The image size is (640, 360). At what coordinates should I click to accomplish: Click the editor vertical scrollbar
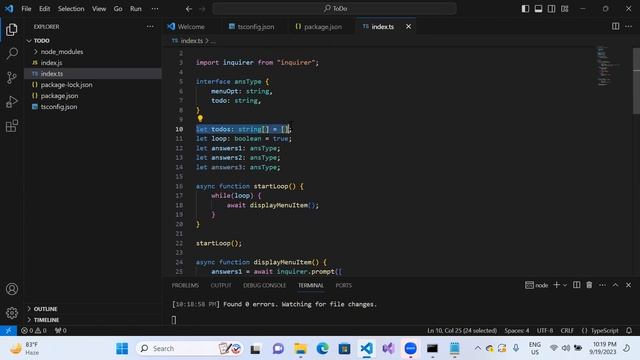click(636, 82)
